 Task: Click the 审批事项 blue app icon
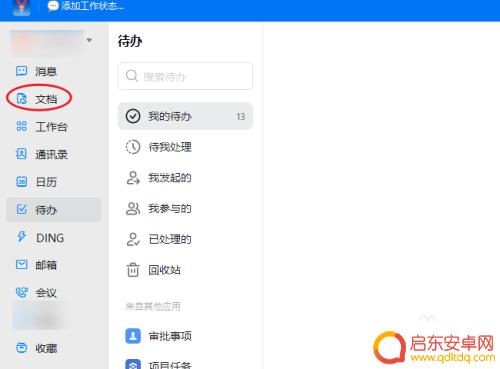133,336
